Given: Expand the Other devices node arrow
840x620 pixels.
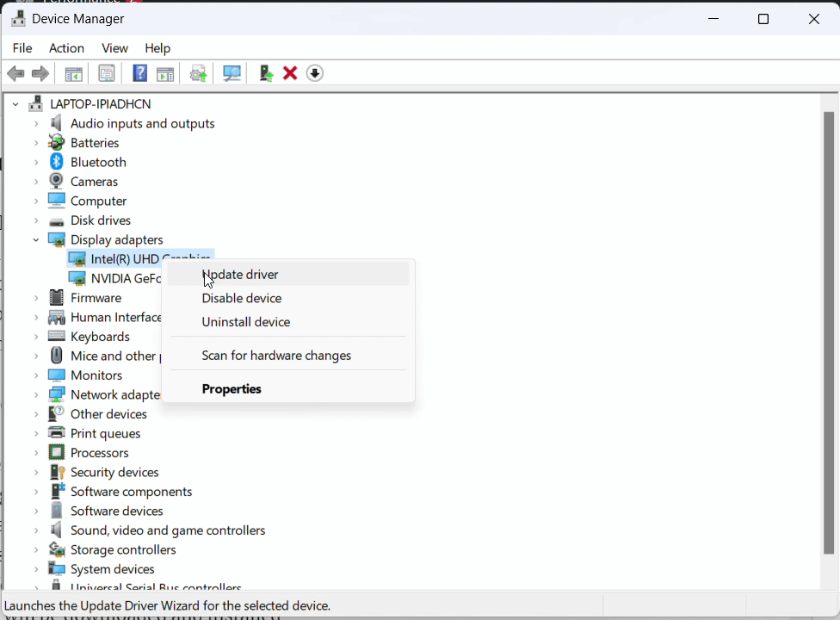Looking at the screenshot, I should tap(36, 414).
